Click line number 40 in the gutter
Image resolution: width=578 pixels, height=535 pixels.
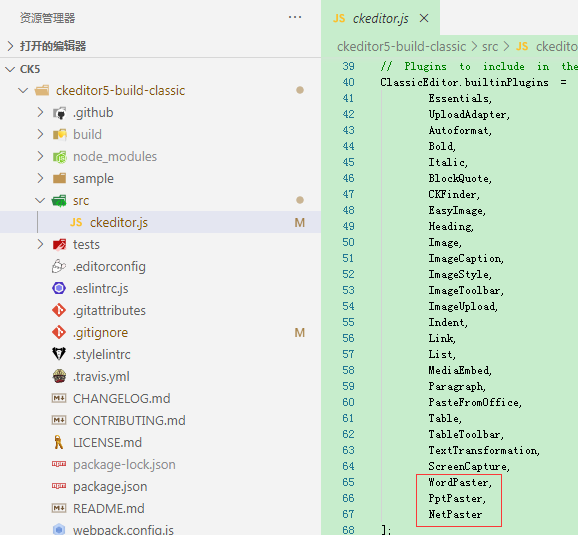348,82
